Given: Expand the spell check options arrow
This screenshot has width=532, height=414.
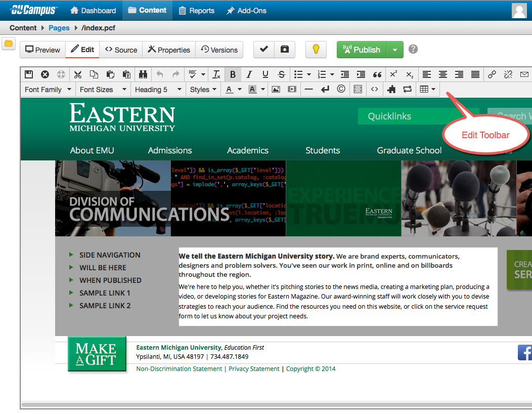Looking at the screenshot, I should click(203, 74).
